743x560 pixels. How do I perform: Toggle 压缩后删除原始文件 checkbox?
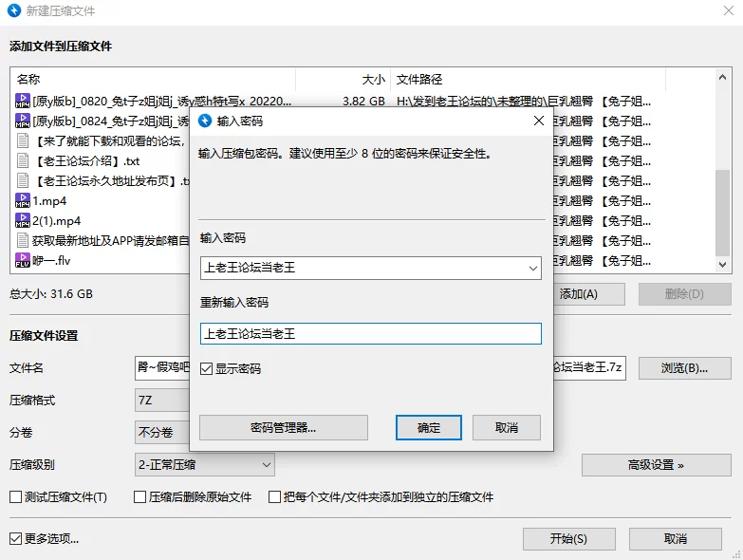(139, 496)
